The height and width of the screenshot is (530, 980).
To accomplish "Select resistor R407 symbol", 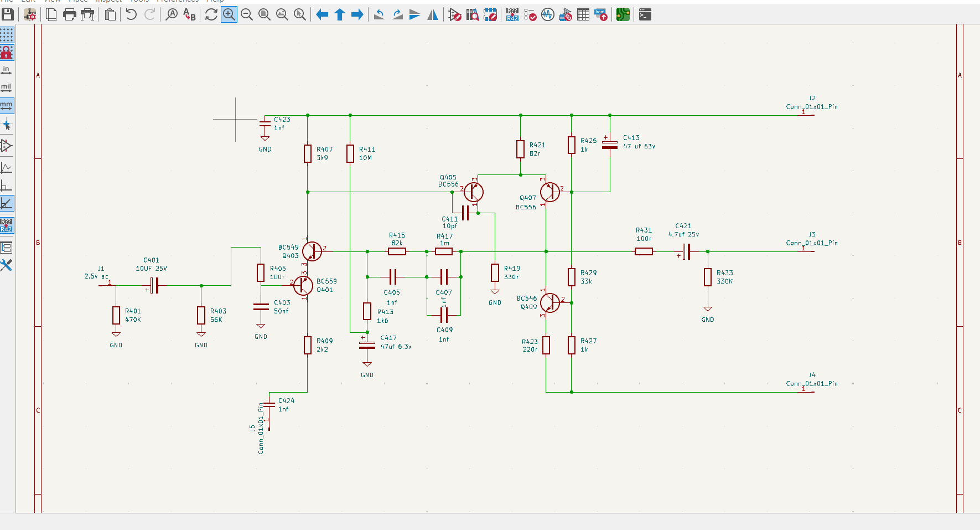I will point(308,153).
